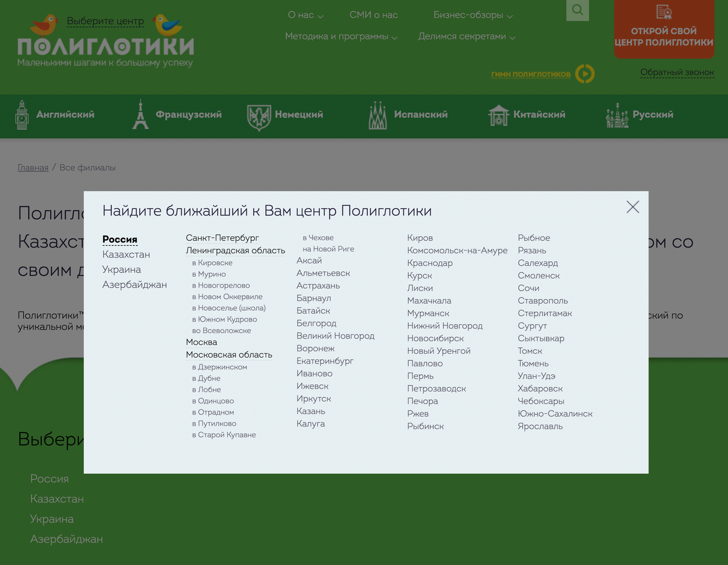
Task: Choose в Одинцово branch
Action: pos(213,401)
